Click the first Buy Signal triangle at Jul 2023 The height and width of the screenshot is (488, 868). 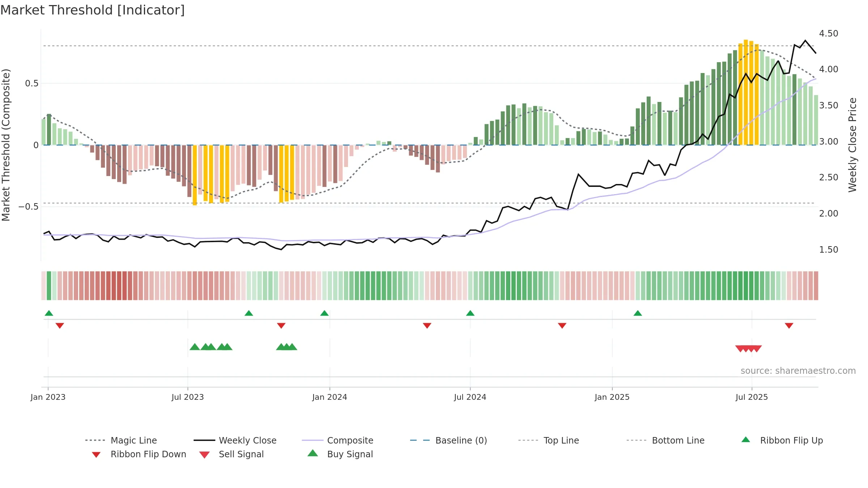pyautogui.click(x=195, y=347)
